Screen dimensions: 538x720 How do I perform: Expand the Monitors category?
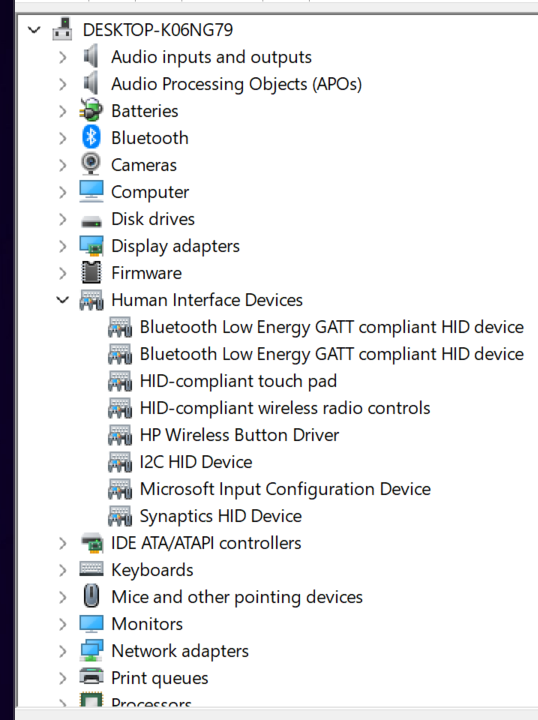[x=62, y=624]
